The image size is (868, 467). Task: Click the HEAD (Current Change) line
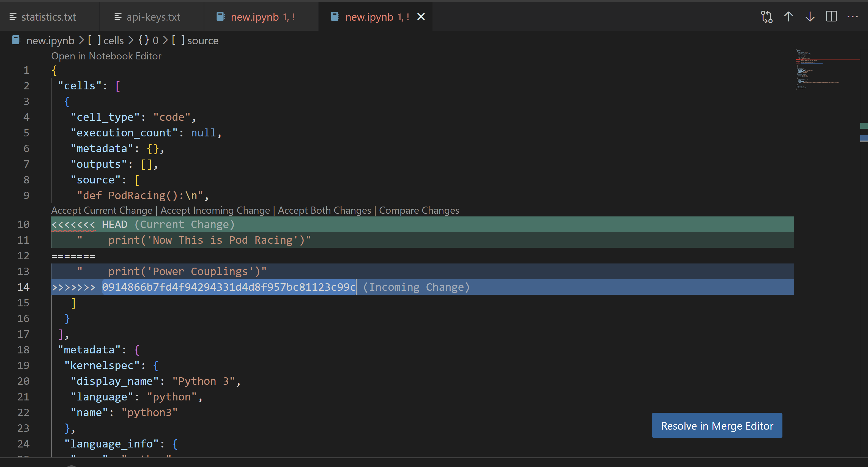pos(422,224)
